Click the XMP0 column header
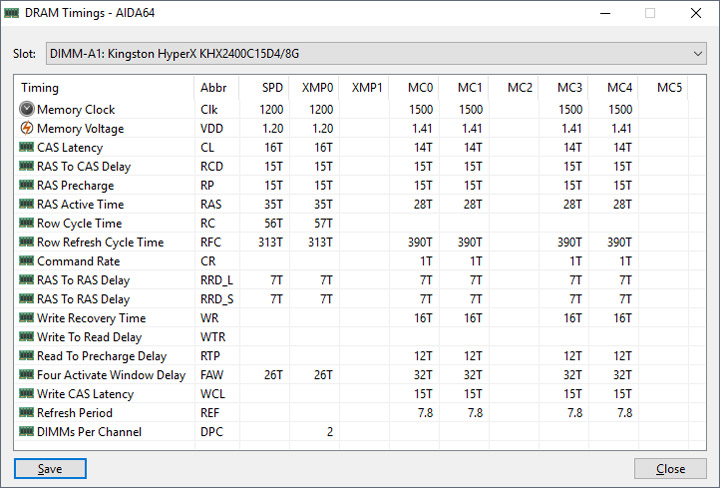720x488 pixels. [x=317, y=88]
